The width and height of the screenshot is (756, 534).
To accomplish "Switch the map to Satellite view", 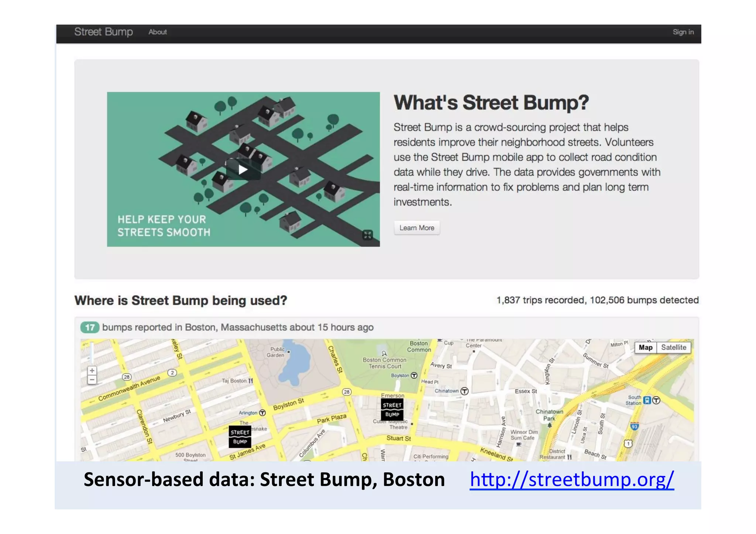I will [674, 348].
